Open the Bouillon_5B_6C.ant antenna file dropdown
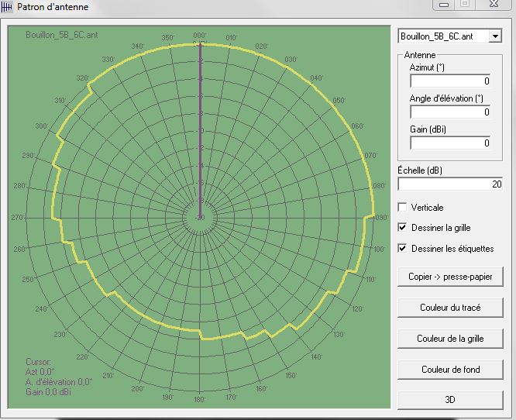This screenshot has height=420, width=516. (x=495, y=36)
